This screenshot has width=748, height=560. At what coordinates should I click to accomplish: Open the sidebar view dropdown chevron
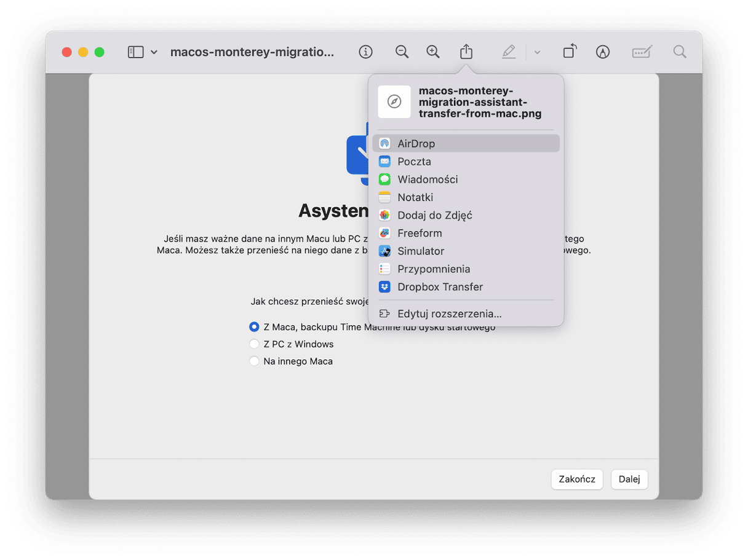[154, 52]
